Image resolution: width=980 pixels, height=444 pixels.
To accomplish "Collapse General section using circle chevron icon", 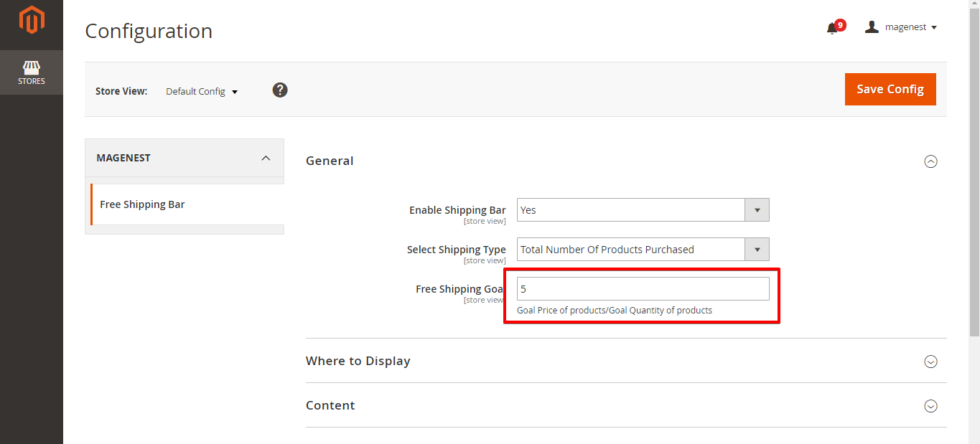I will coord(930,161).
